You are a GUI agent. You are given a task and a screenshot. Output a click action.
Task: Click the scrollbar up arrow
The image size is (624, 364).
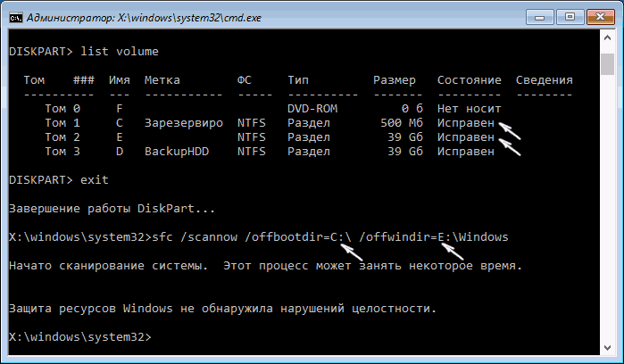coord(609,37)
